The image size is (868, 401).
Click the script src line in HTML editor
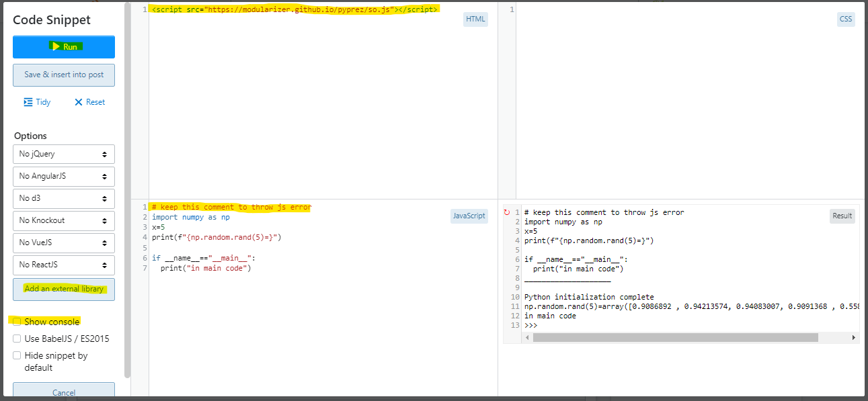click(295, 9)
